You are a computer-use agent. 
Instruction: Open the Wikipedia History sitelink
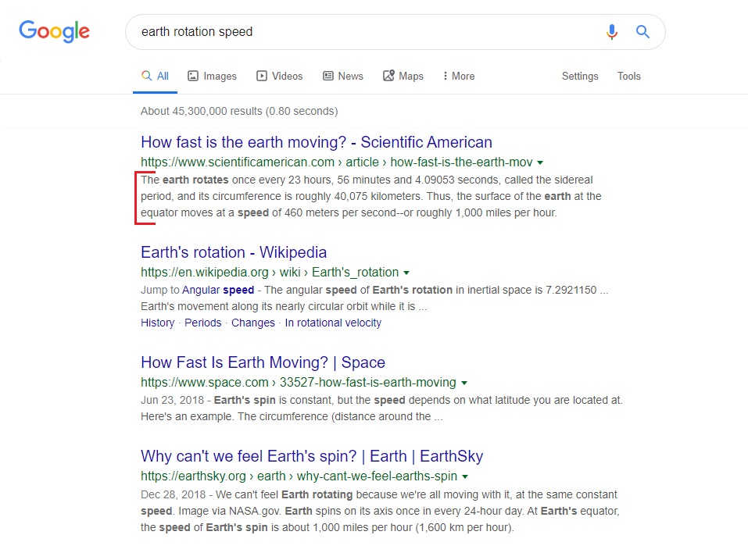157,323
